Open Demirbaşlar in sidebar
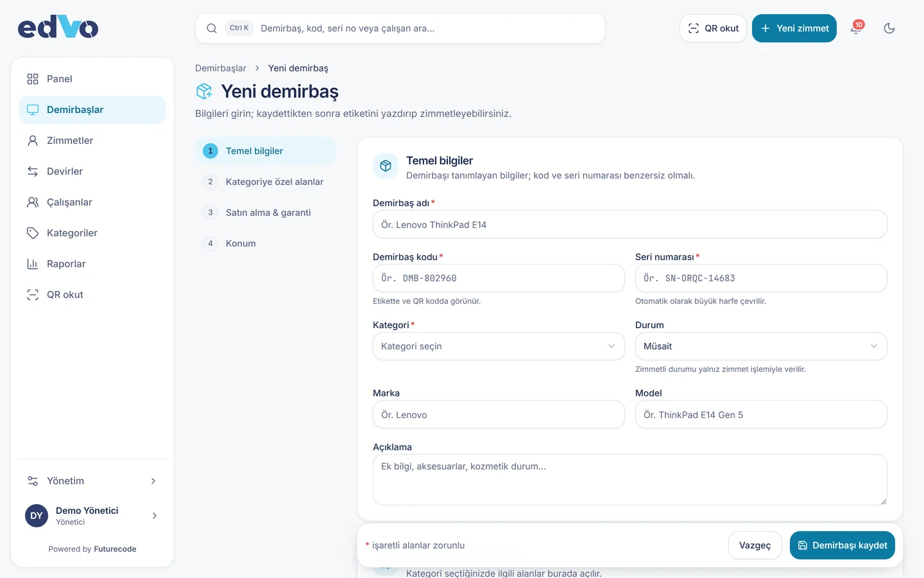 (x=92, y=110)
